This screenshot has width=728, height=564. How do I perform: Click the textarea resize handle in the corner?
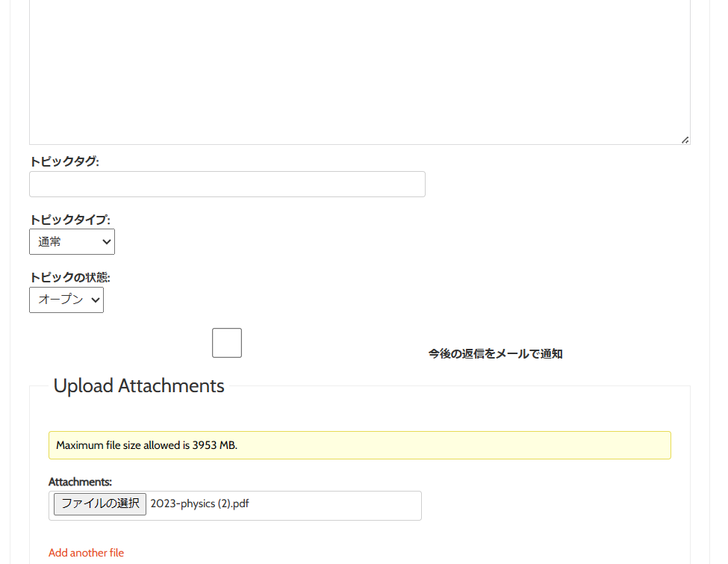685,140
